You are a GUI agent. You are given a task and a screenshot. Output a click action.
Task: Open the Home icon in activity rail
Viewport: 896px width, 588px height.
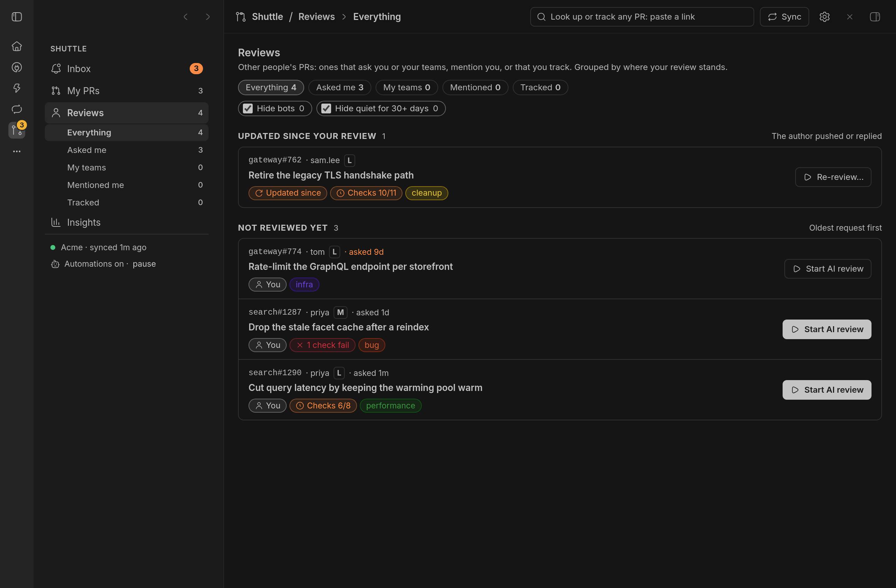pyautogui.click(x=16, y=46)
